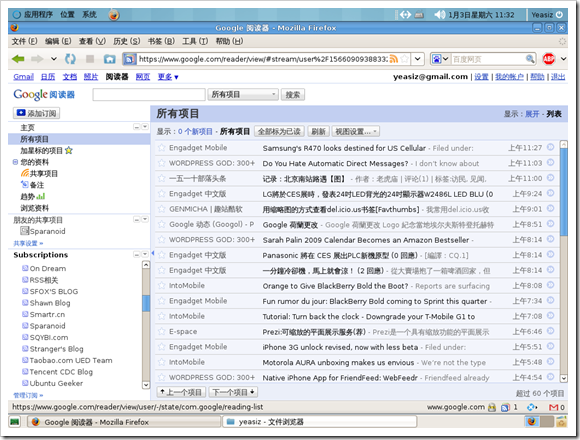Collapse the 您的资料 tree section
The image size is (580, 440).
click(x=15, y=162)
